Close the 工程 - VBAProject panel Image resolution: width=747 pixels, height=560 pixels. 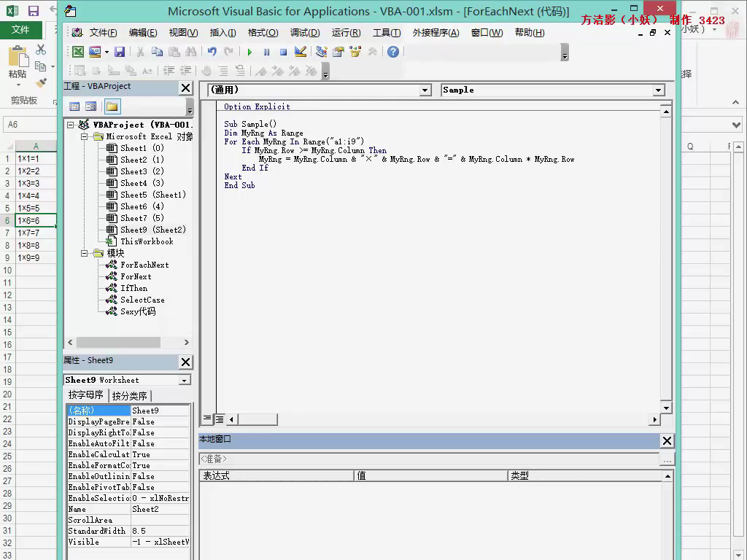(x=186, y=88)
